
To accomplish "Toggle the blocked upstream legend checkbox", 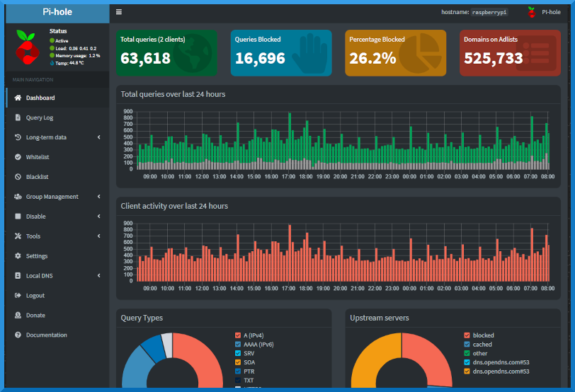I will 467,335.
